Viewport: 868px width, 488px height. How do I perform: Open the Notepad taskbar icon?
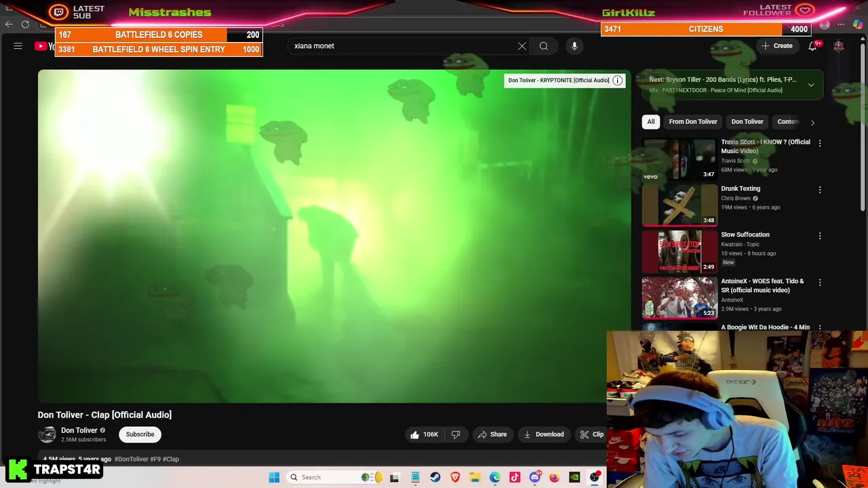point(415,477)
